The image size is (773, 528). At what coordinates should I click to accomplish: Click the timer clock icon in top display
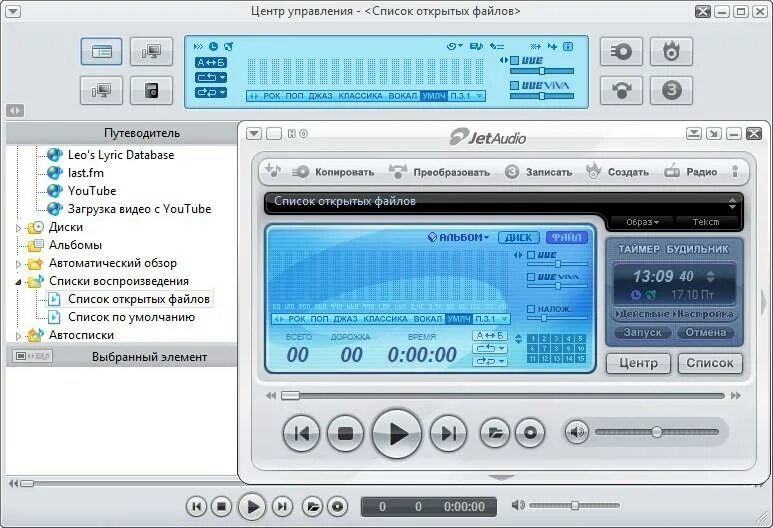pos(213,46)
